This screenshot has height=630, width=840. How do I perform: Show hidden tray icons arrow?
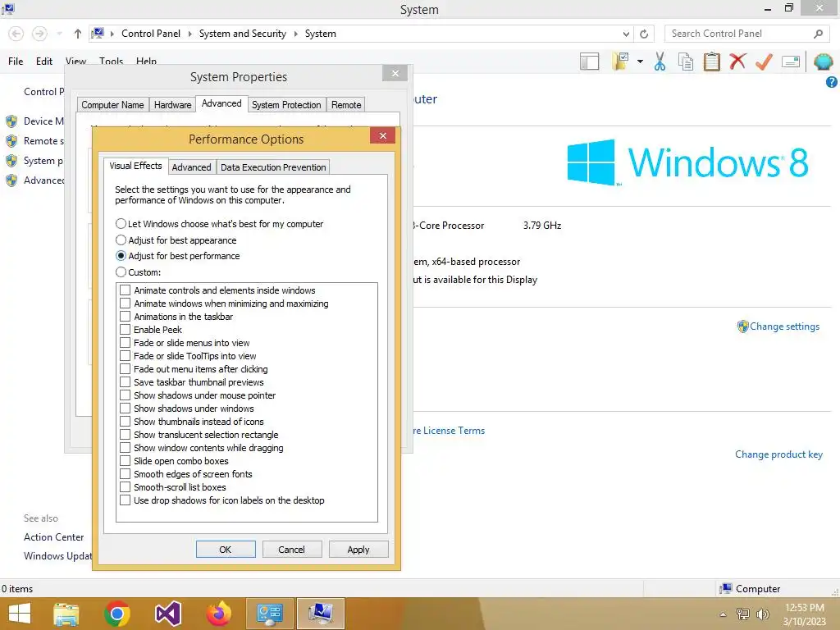click(724, 614)
